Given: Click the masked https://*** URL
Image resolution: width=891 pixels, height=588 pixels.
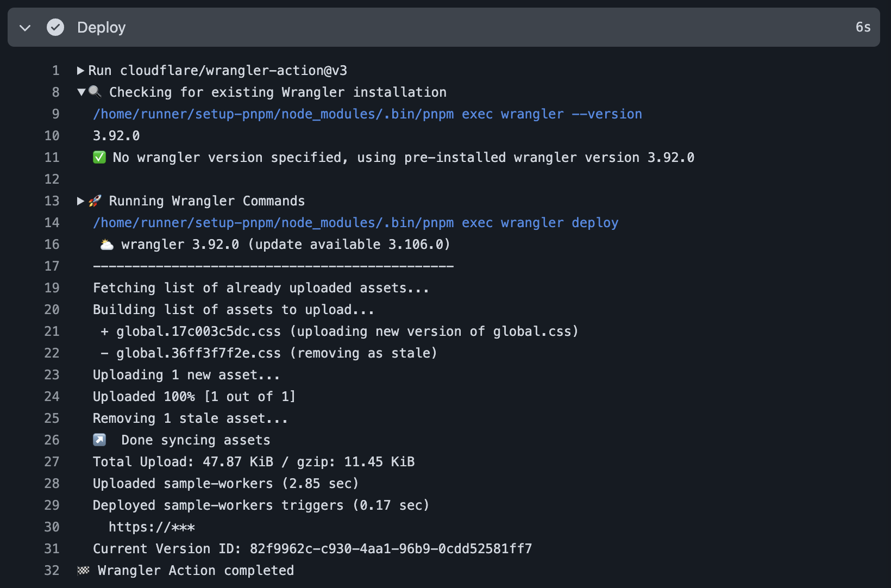Looking at the screenshot, I should click(152, 527).
